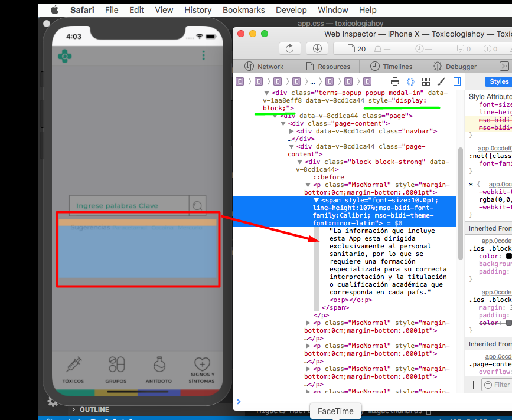Open the Bookmarks menu

point(243,10)
